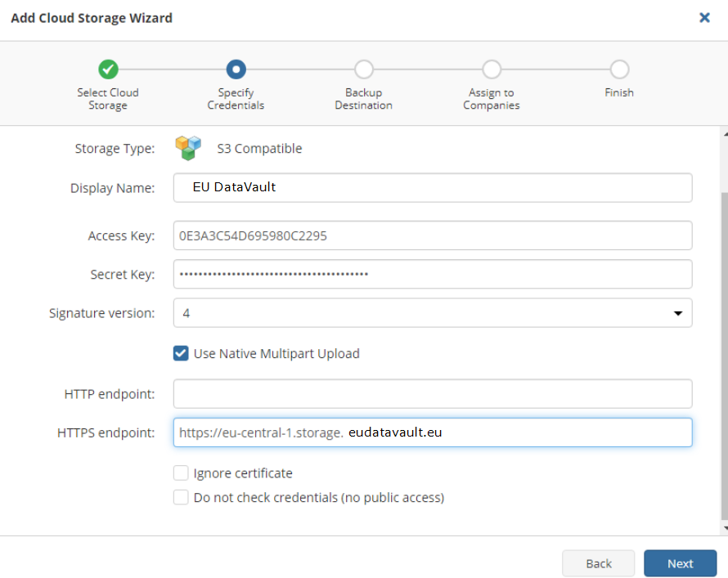Enable the Ignore certificate checkbox
Image resolution: width=728 pixels, height=578 pixels.
tap(181, 473)
